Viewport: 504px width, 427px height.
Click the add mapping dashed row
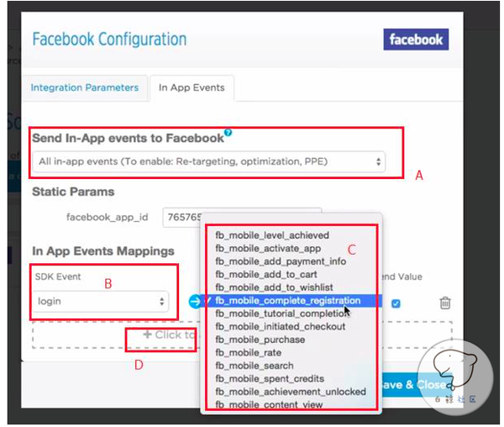(243, 335)
